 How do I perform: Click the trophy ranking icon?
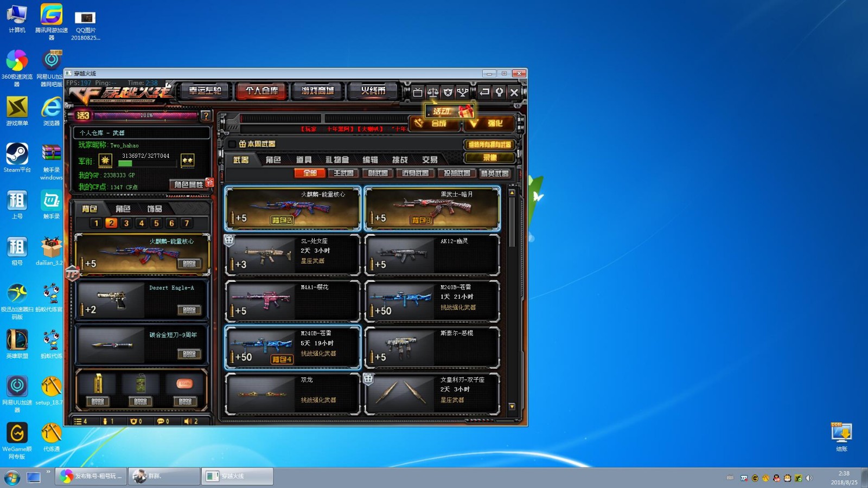462,92
